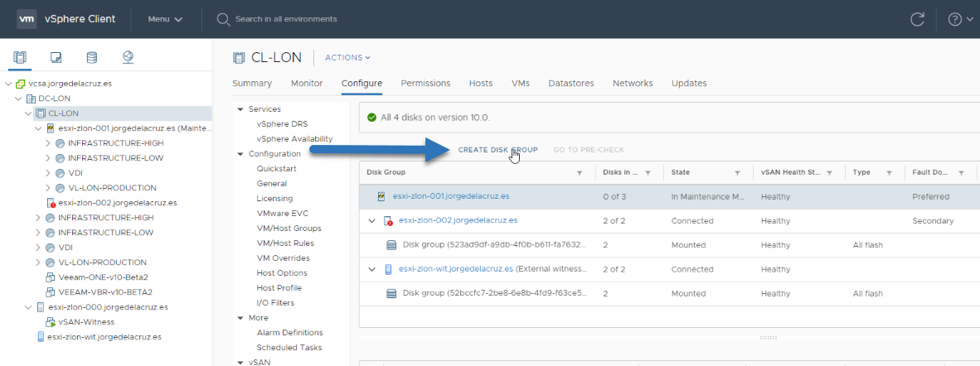
Task: Open the Menu dropdown in the top bar
Action: click(165, 19)
